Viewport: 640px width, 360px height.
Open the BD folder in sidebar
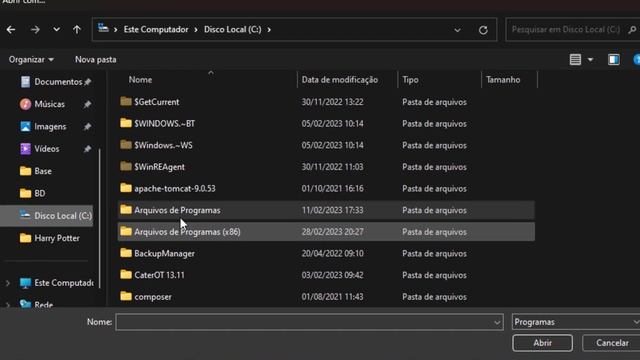point(32,193)
